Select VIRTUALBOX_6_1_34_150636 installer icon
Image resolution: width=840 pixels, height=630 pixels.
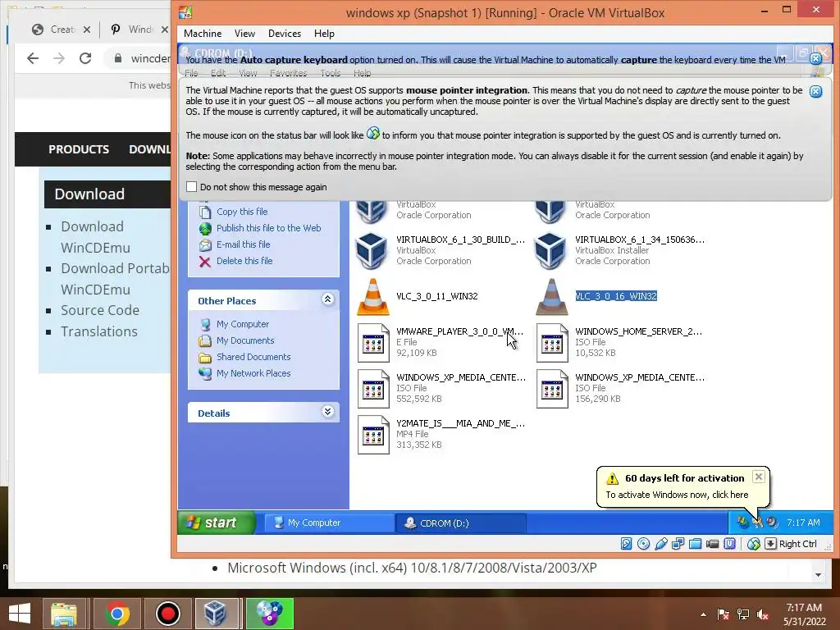click(x=550, y=250)
